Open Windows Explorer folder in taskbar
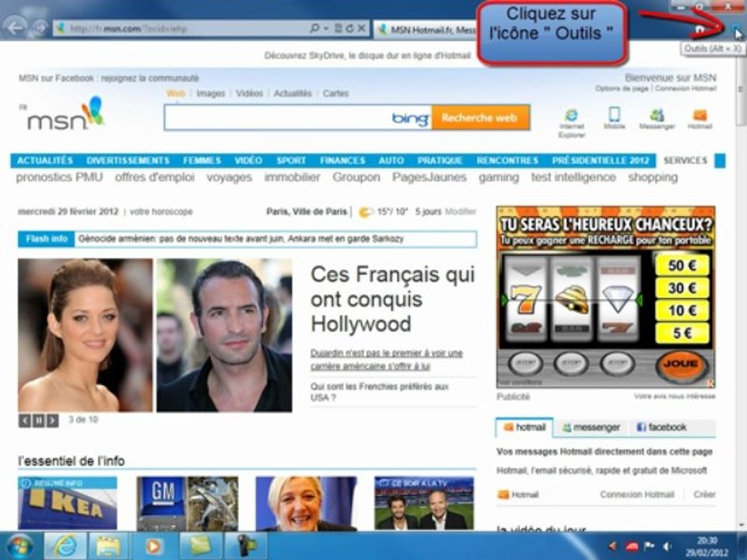Viewport: 747px width, 560px height. 109,546
